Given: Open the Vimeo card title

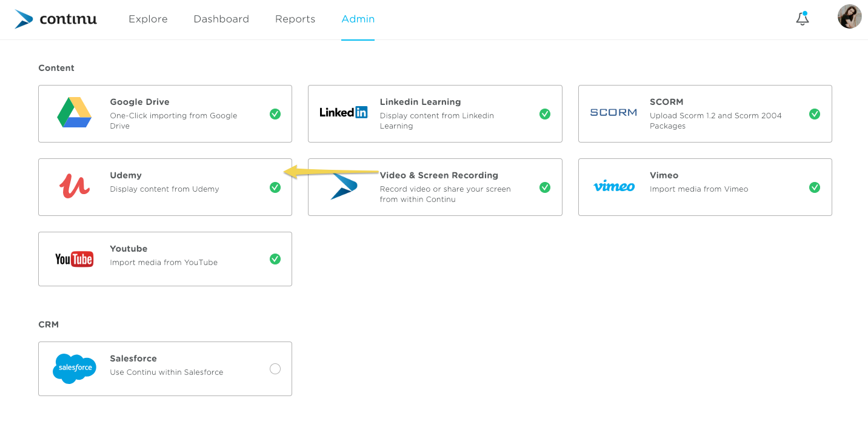Looking at the screenshot, I should [664, 175].
